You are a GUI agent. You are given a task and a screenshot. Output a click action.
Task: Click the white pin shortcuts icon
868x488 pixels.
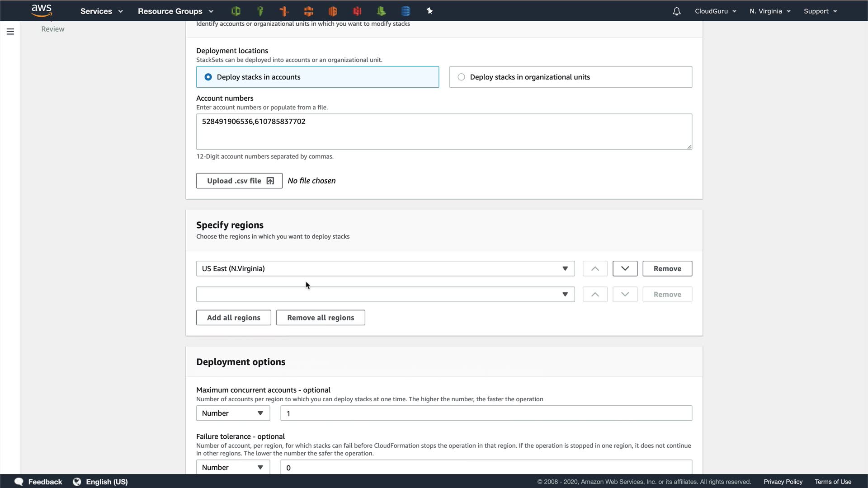[x=429, y=11]
